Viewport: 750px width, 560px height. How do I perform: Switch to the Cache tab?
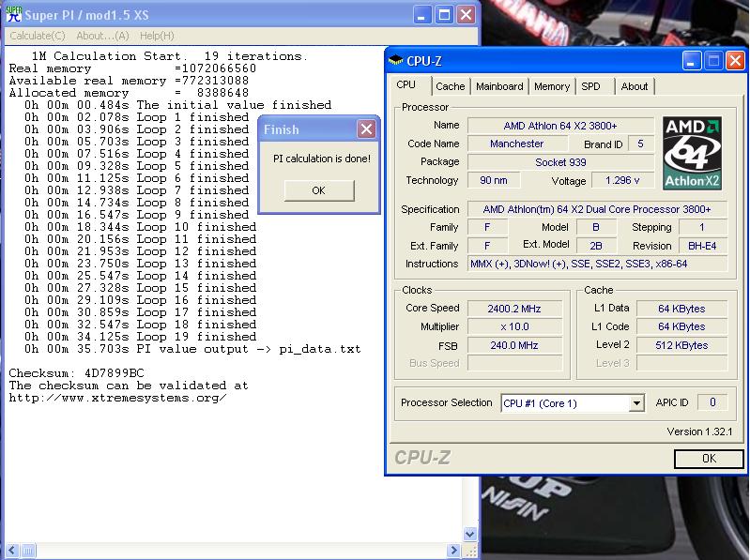[x=451, y=86]
